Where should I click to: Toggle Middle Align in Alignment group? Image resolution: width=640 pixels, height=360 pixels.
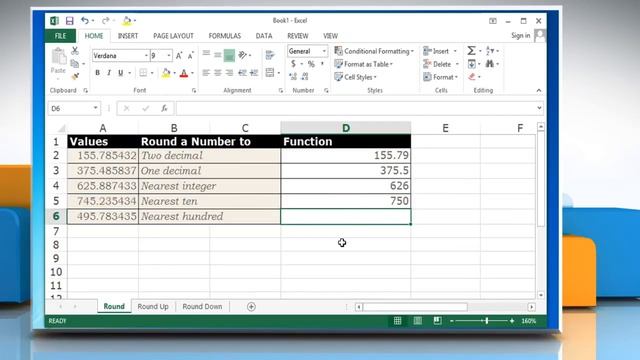(218, 55)
